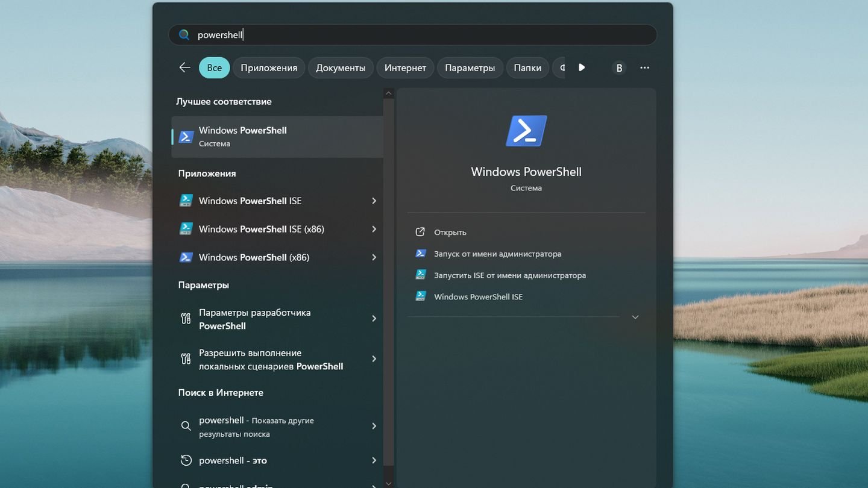Open the 'Windows PowerShell' best match result
Viewport: 868px width, 488px height.
pyautogui.click(x=277, y=137)
